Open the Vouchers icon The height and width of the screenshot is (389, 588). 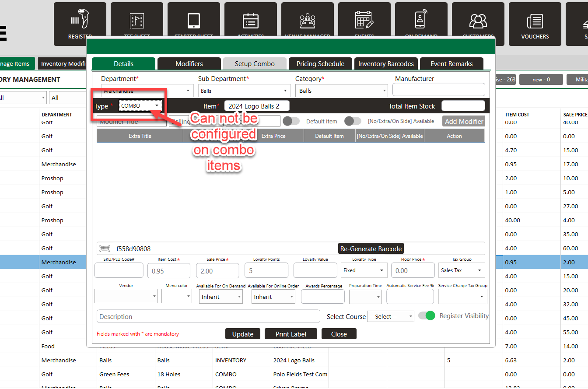point(535,21)
